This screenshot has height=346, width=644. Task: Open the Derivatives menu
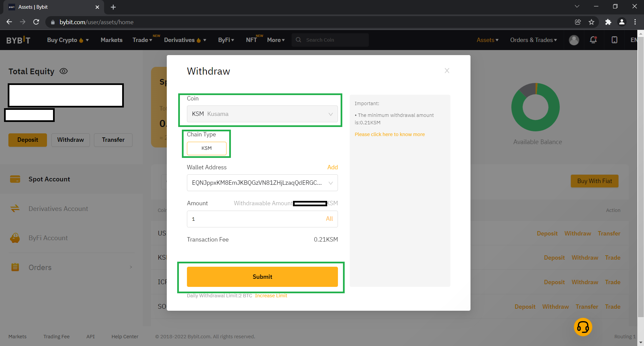point(185,40)
